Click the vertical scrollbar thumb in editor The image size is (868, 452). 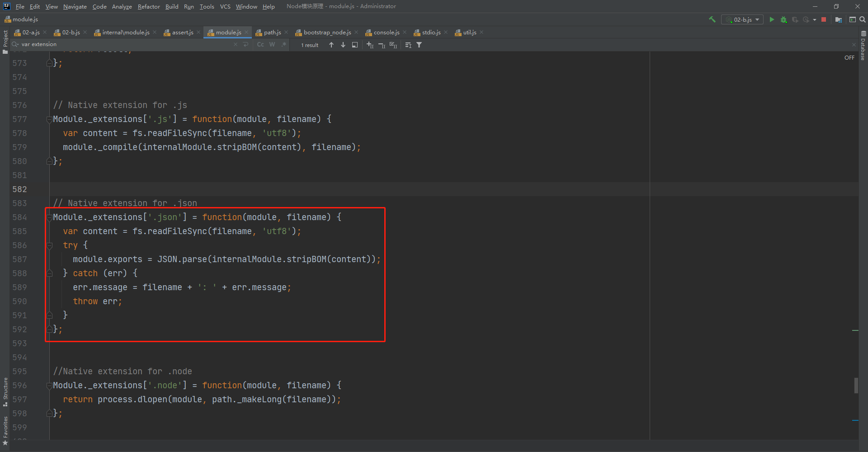point(856,386)
